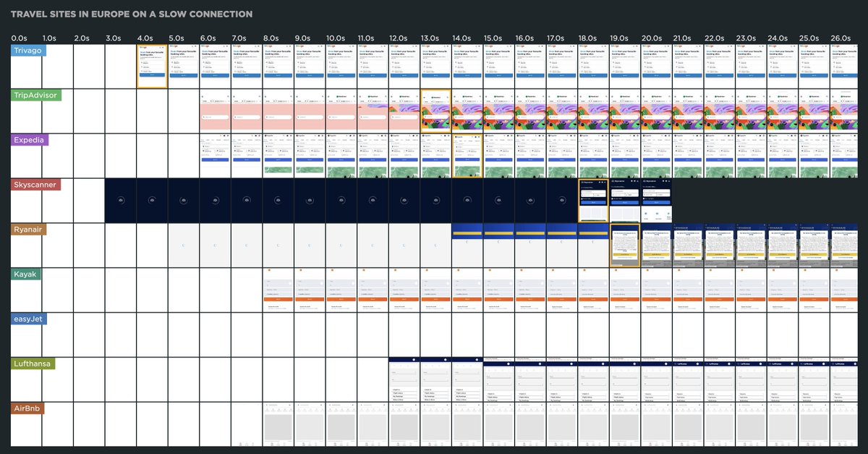Select the Skyscanner site label
868x454 pixels.
click(36, 185)
